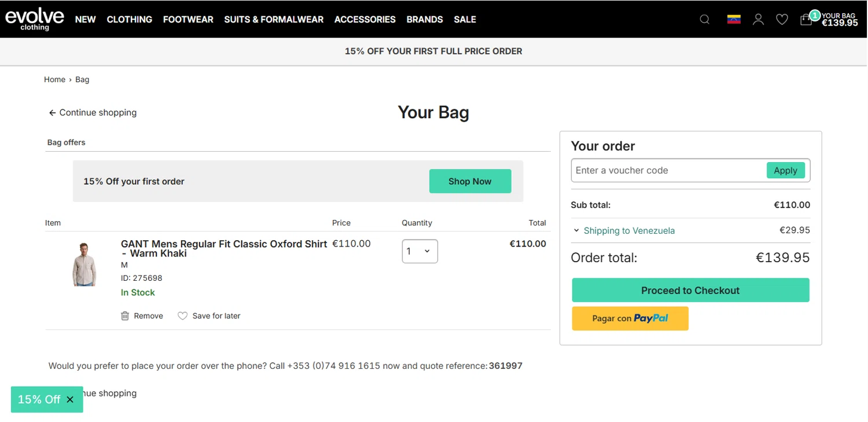The width and height of the screenshot is (868, 422).
Task: Open the quantity dropdown
Action: pos(420,251)
